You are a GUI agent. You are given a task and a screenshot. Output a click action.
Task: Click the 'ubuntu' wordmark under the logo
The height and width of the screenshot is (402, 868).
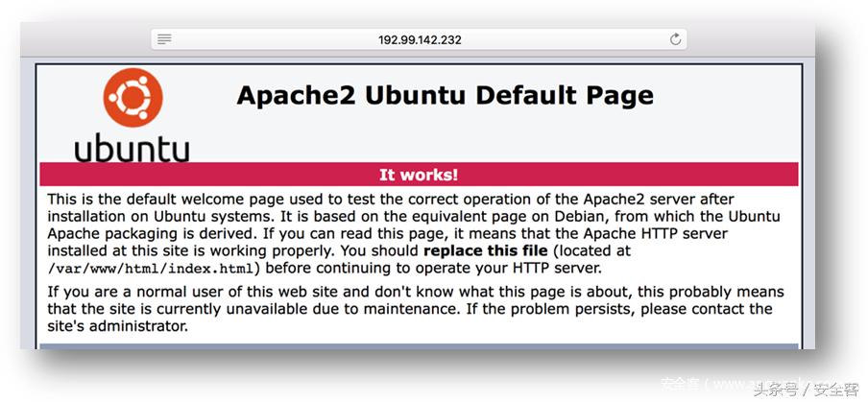132,148
